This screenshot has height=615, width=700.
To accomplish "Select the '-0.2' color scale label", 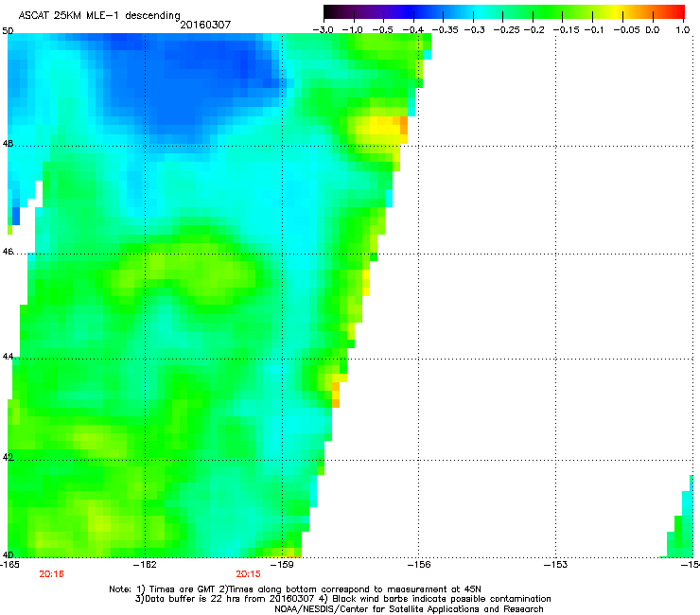I will click(x=534, y=30).
